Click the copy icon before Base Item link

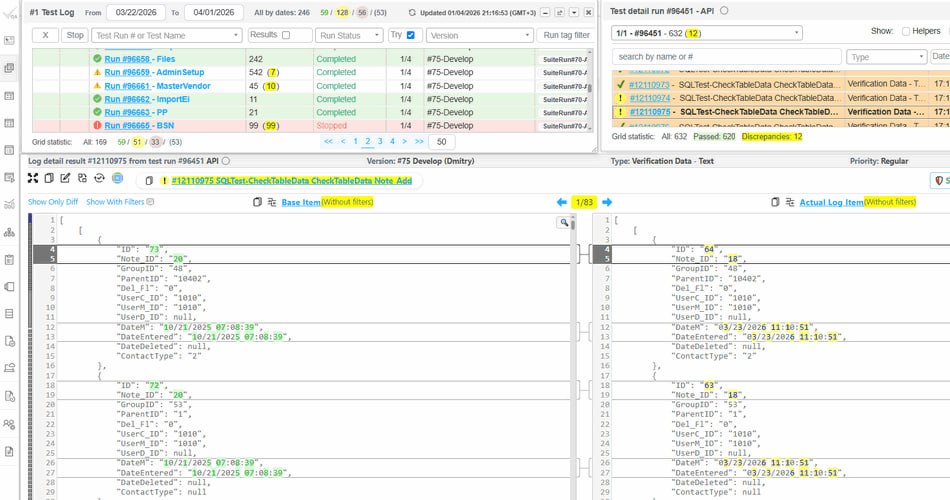point(258,202)
